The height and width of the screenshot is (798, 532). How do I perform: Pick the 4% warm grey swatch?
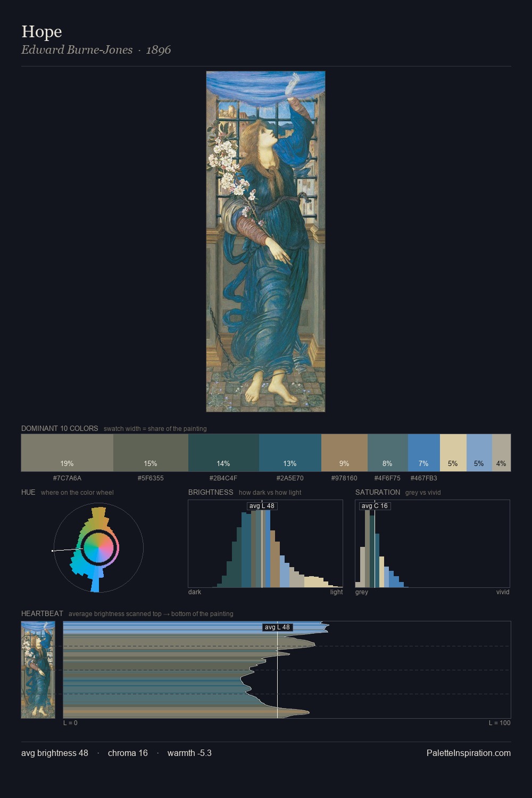coord(501,453)
